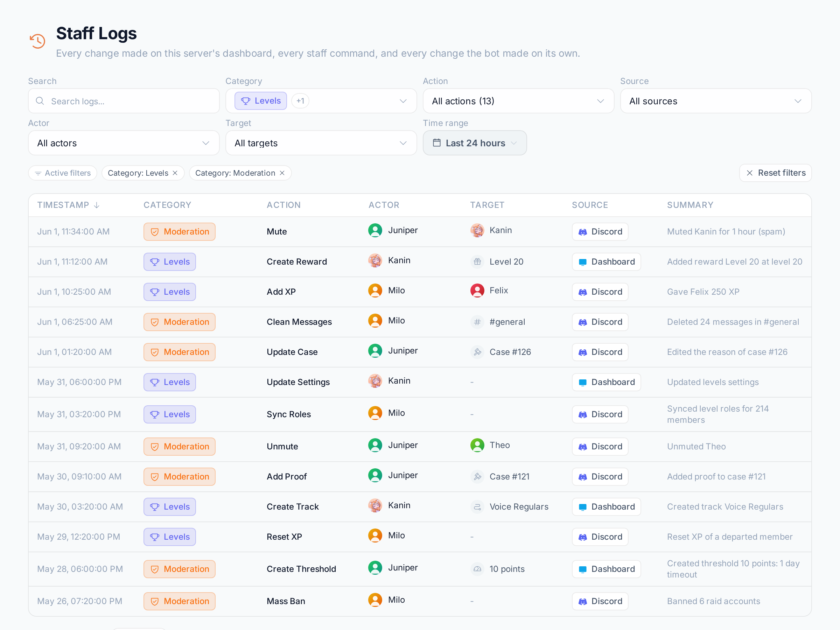Expand the All sources dropdown

coord(716,101)
